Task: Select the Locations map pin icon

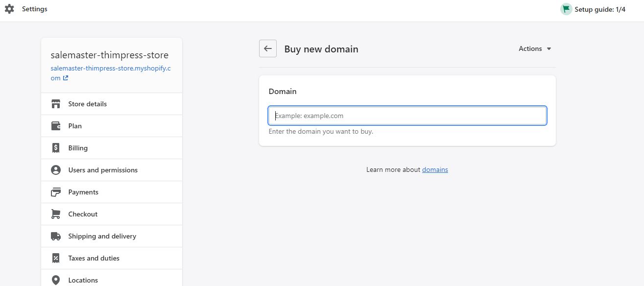Action: pyautogui.click(x=55, y=280)
